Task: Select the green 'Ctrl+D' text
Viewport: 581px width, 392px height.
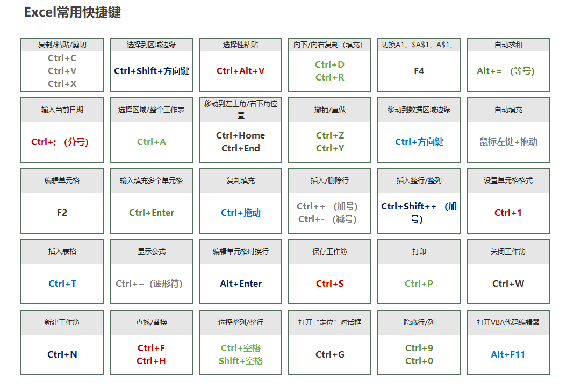Action: [330, 64]
